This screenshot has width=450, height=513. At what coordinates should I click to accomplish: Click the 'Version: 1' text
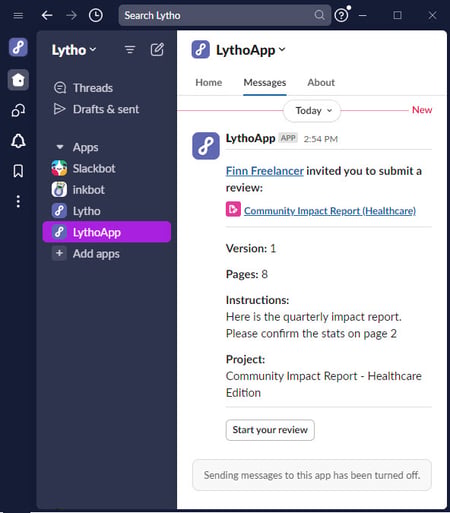pos(251,248)
